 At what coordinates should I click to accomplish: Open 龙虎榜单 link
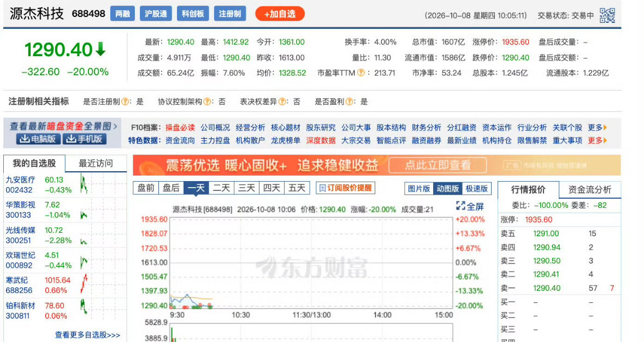click(x=286, y=140)
